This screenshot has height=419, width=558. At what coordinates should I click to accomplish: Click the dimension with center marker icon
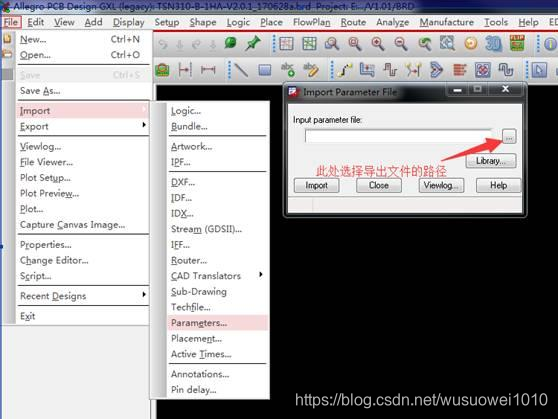pyautogui.click(x=185, y=69)
